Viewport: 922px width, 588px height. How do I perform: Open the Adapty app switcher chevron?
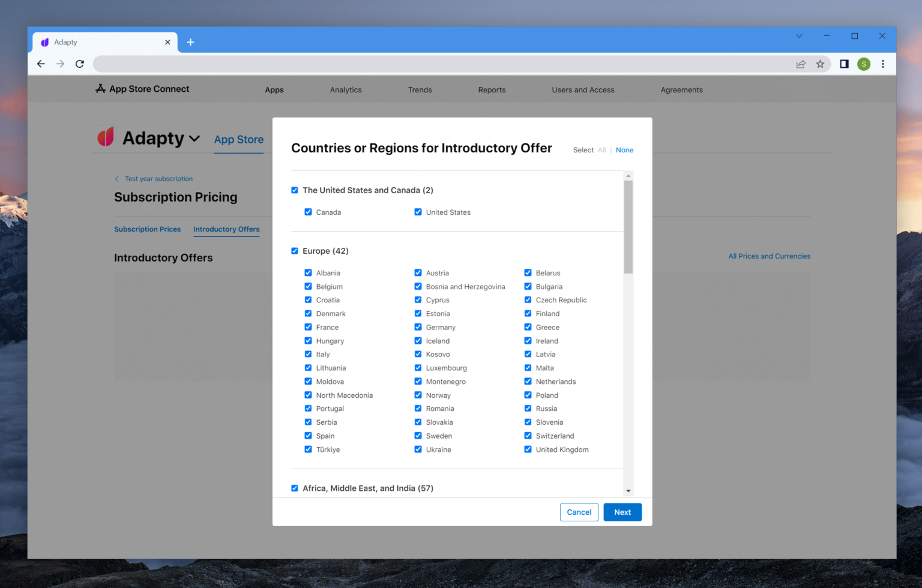195,139
